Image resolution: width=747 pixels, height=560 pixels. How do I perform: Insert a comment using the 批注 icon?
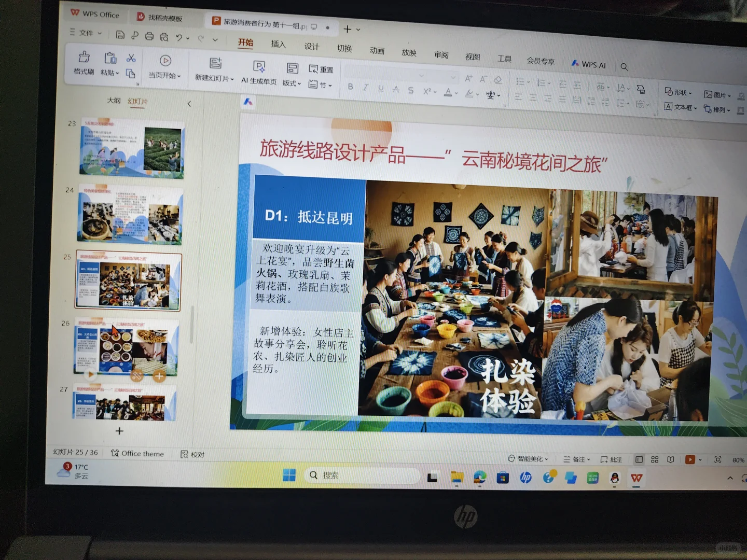(611, 459)
